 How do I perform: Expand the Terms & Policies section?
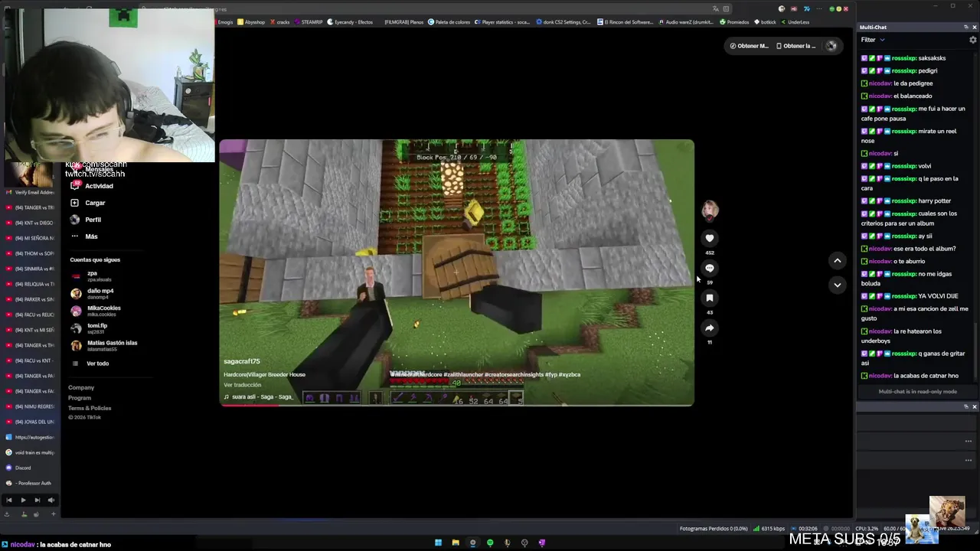click(x=90, y=408)
